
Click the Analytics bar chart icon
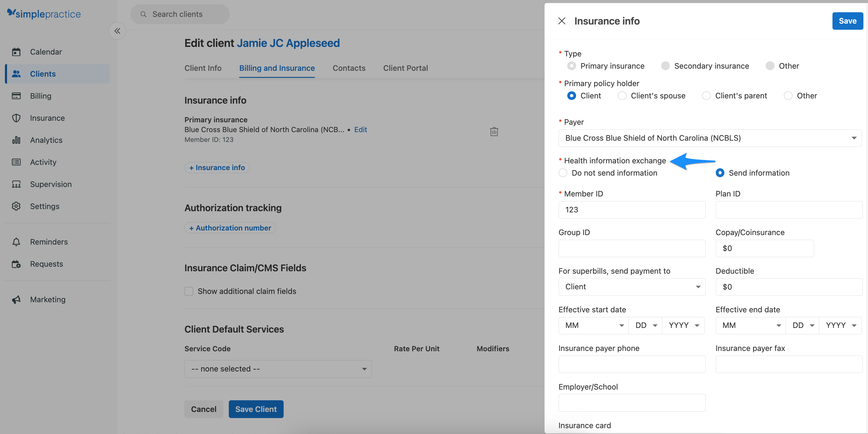16,140
